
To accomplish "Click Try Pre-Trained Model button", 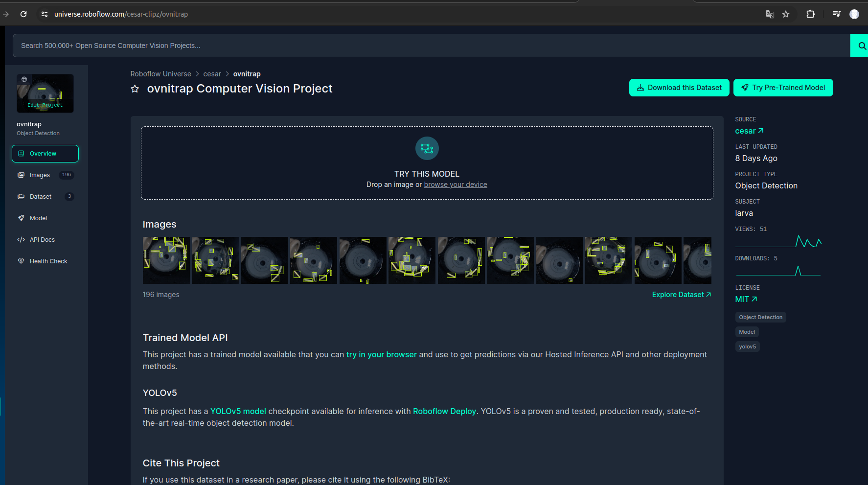I will [x=783, y=88].
